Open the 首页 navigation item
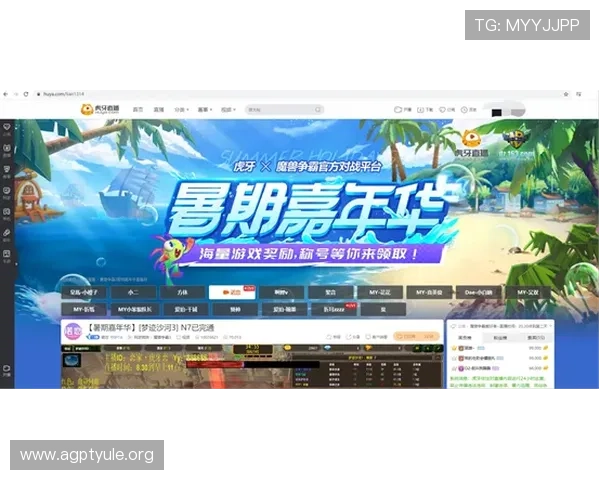The image size is (600, 480). pos(138,109)
